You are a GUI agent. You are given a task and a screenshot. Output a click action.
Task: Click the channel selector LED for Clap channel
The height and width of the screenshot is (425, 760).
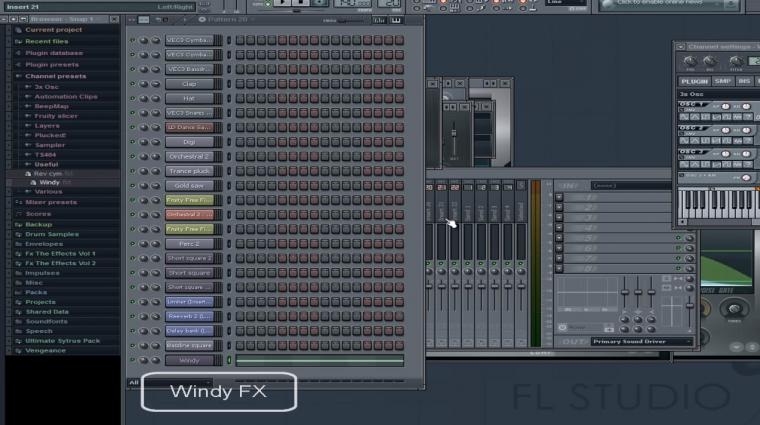click(x=229, y=84)
